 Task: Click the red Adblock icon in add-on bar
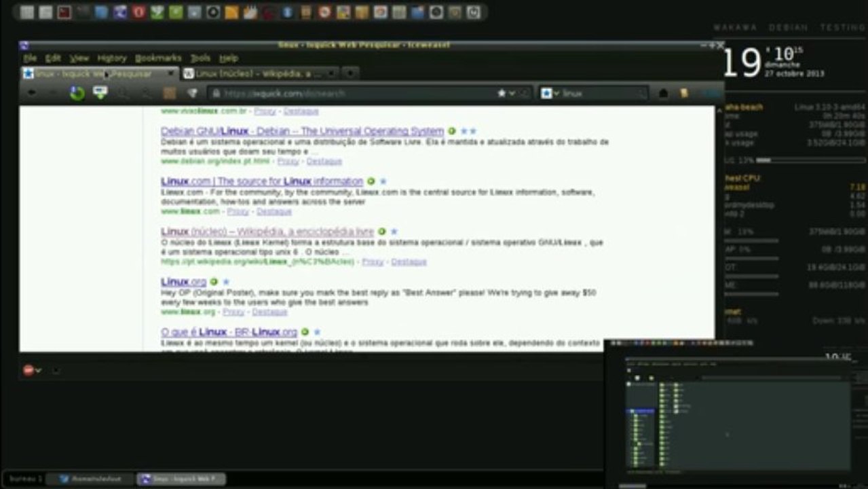coord(28,370)
